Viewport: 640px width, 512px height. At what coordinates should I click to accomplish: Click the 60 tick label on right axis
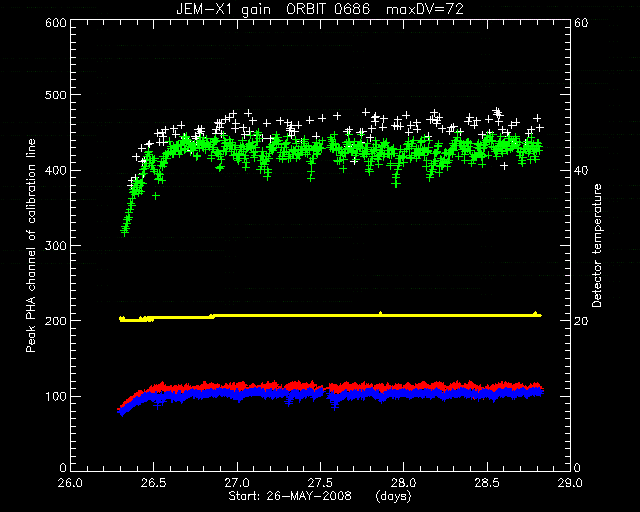pyautogui.click(x=581, y=23)
